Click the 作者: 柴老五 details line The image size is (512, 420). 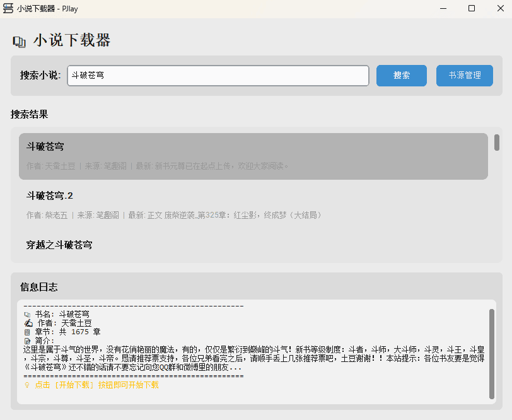click(175, 215)
